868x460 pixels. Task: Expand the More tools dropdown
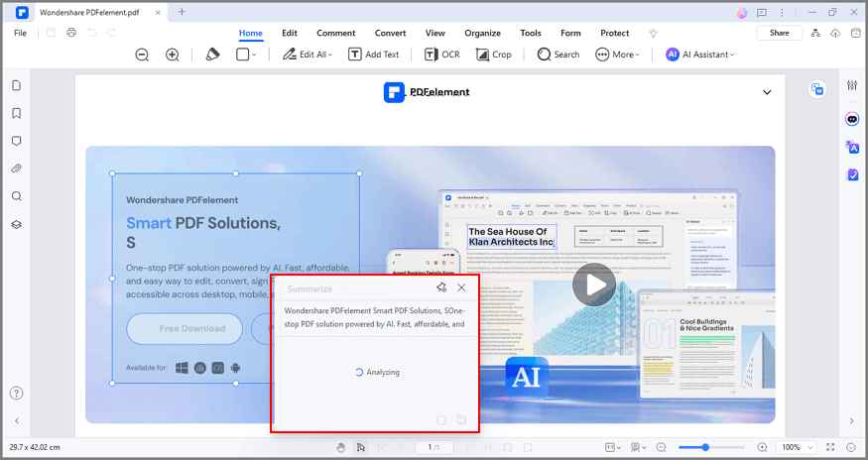coord(618,55)
